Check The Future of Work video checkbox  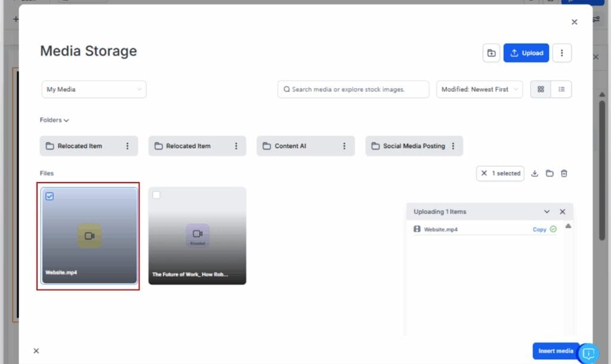(x=156, y=195)
